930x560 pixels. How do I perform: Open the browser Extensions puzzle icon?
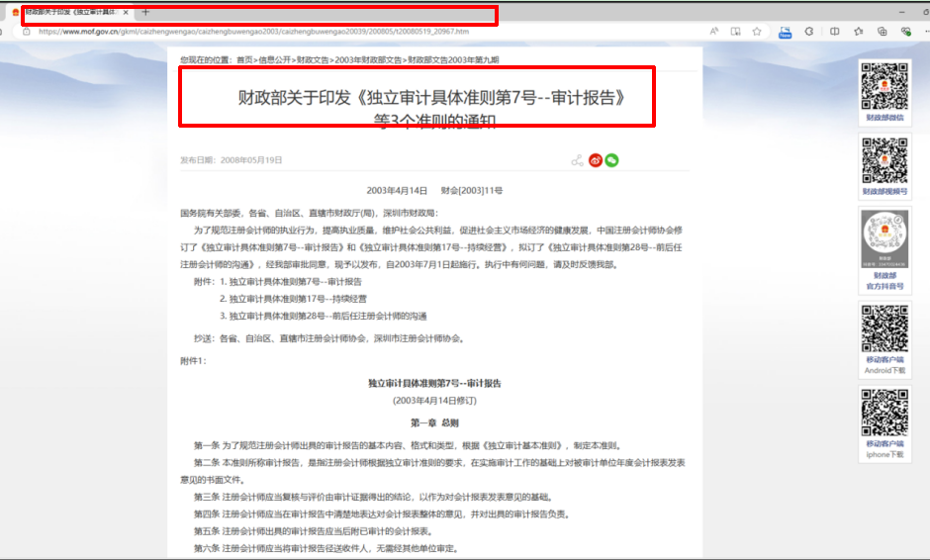point(809,32)
